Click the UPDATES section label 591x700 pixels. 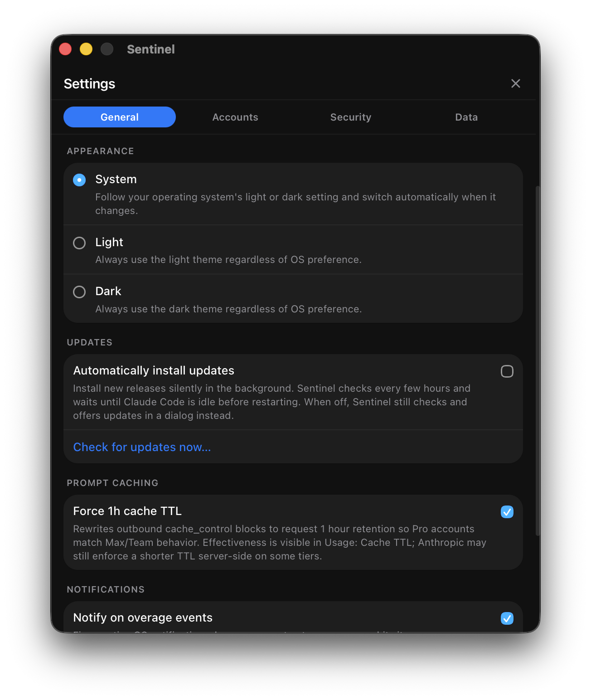point(89,342)
